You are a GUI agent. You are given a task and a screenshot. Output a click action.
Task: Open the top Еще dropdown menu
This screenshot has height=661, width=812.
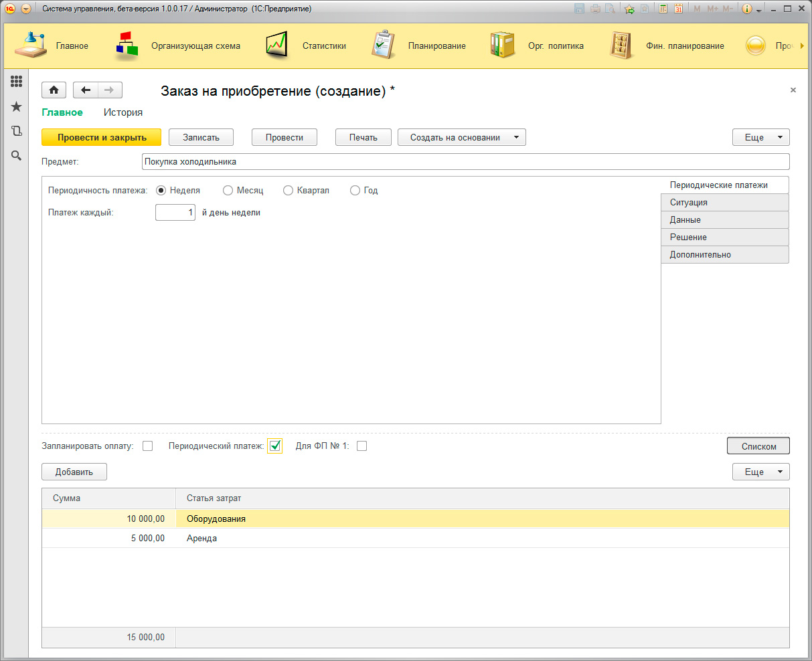[x=761, y=137]
